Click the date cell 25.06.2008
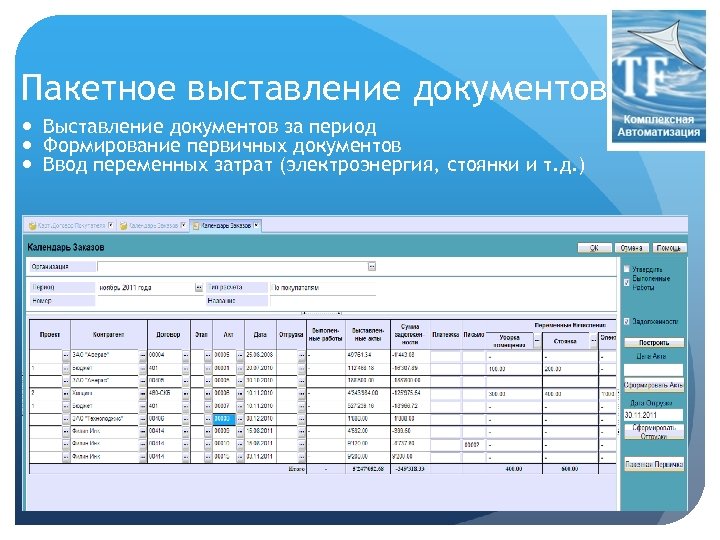This screenshot has height=540, width=720. (x=260, y=355)
